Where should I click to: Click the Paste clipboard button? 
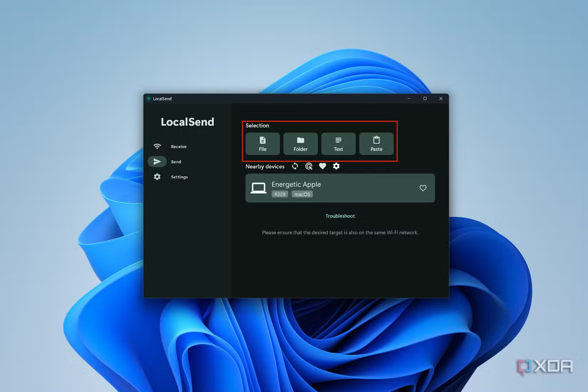(x=376, y=144)
